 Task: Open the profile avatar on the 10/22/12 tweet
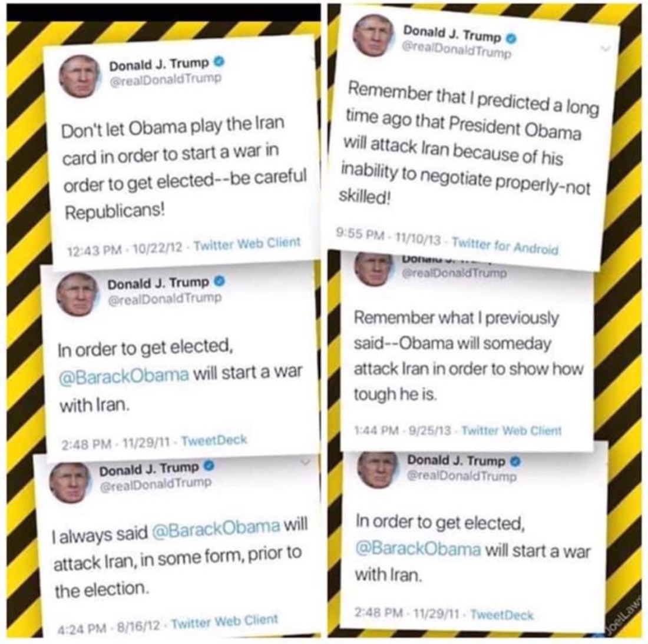pyautogui.click(x=80, y=77)
